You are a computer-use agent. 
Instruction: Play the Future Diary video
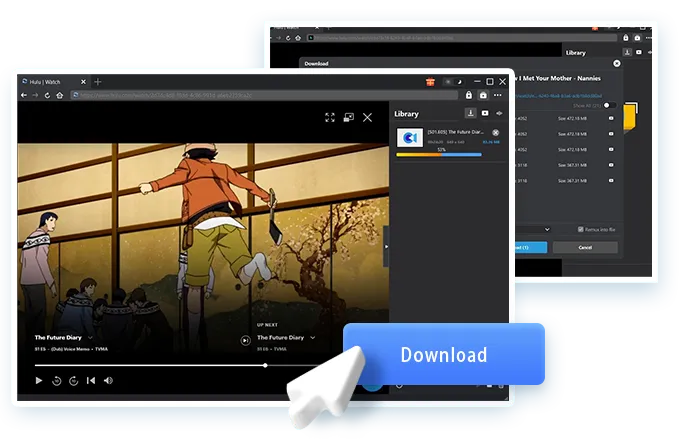[38, 380]
